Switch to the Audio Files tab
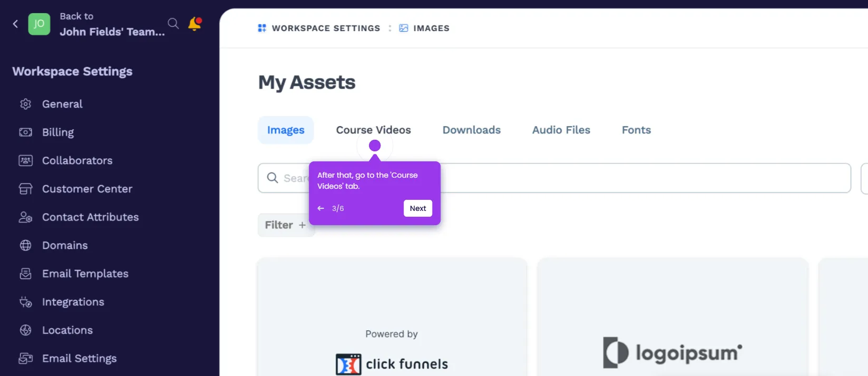Image resolution: width=868 pixels, height=376 pixels. (x=561, y=130)
